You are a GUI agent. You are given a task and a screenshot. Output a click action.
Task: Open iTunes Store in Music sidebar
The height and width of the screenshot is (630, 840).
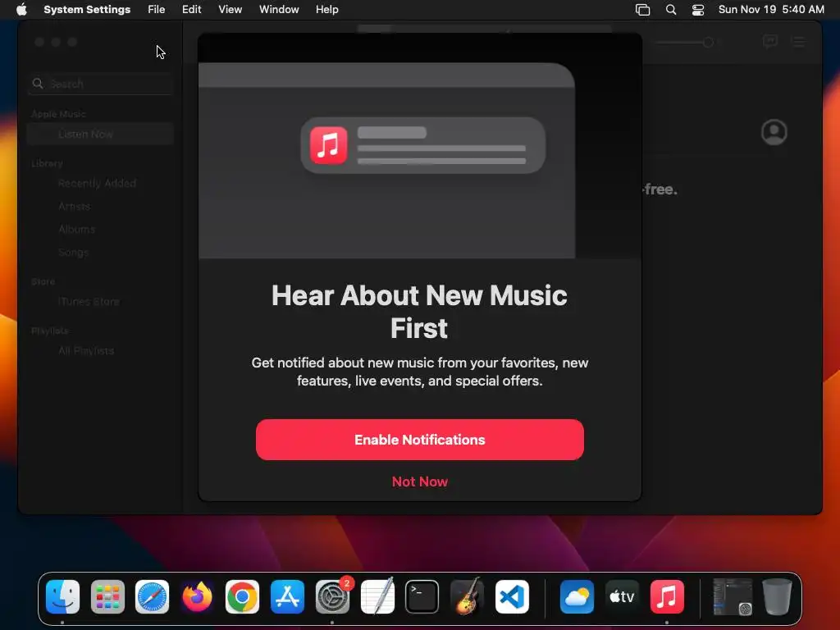[x=89, y=302]
